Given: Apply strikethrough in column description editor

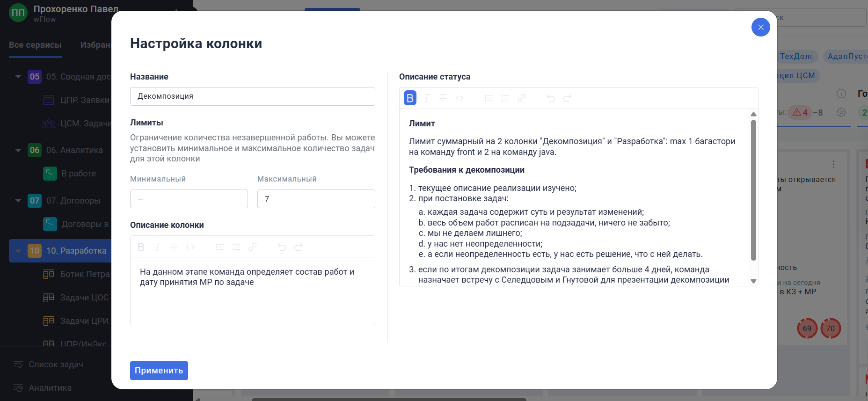Looking at the screenshot, I should (x=174, y=247).
